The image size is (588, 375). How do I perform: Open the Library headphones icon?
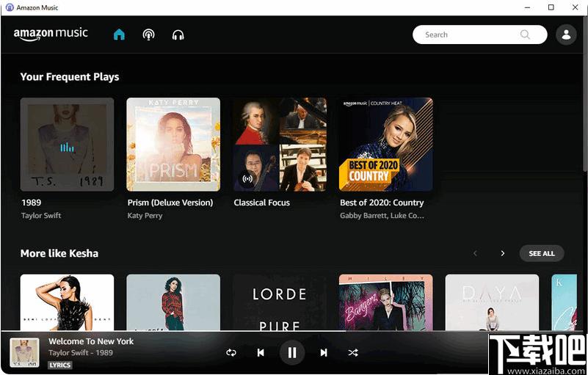tap(178, 35)
